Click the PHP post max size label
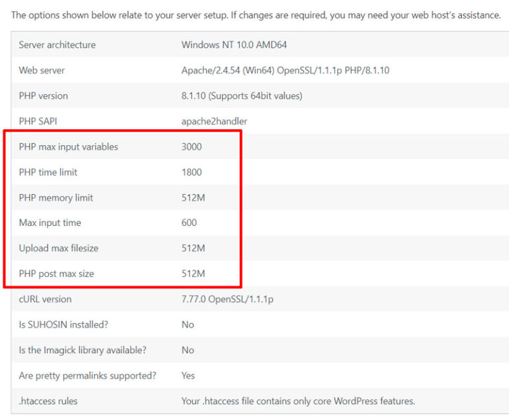This screenshot has height=420, width=509. pyautogui.click(x=56, y=274)
